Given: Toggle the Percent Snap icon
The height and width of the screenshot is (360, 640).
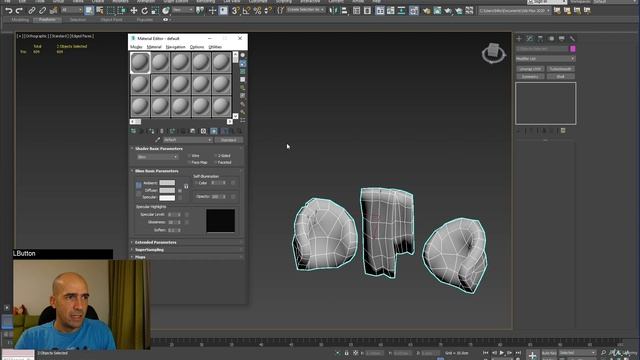Looking at the screenshot, I should click(x=257, y=11).
